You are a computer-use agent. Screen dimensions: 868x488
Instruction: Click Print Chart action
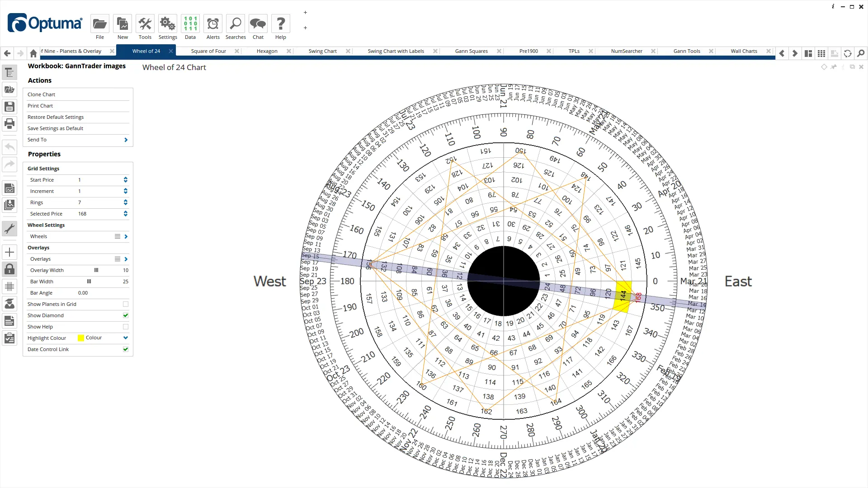[78, 106]
